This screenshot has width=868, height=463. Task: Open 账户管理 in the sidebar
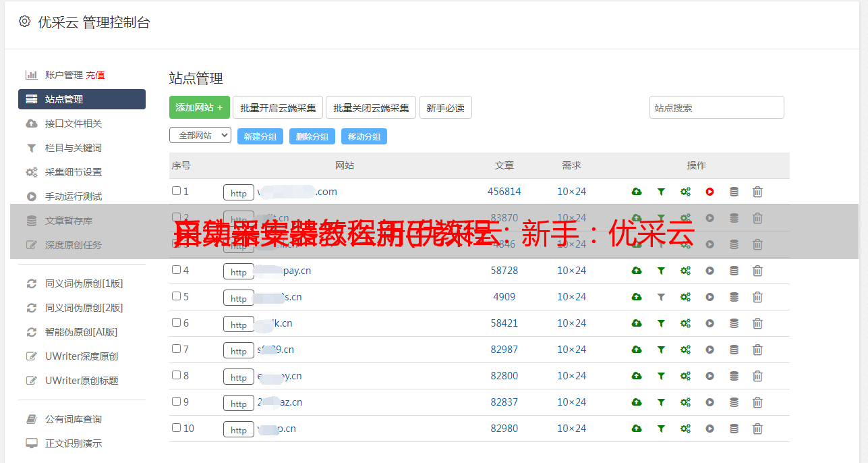pos(63,75)
